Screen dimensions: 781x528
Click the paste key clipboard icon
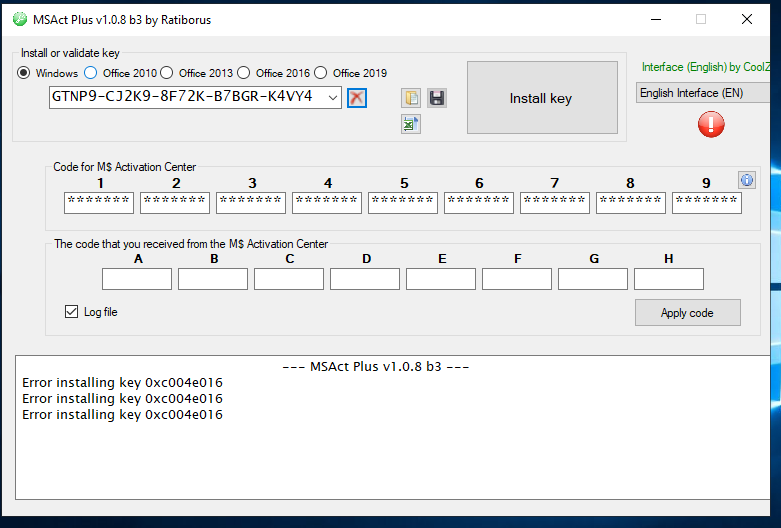click(x=411, y=98)
